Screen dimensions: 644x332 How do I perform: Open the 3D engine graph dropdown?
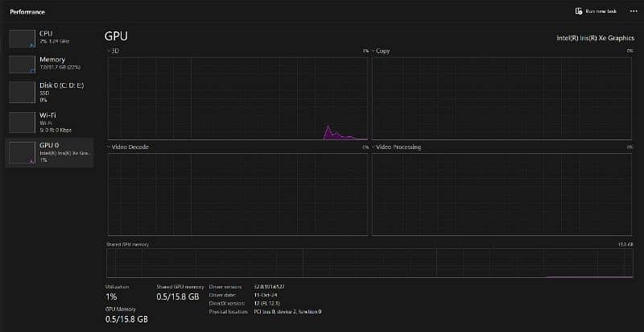coord(109,51)
